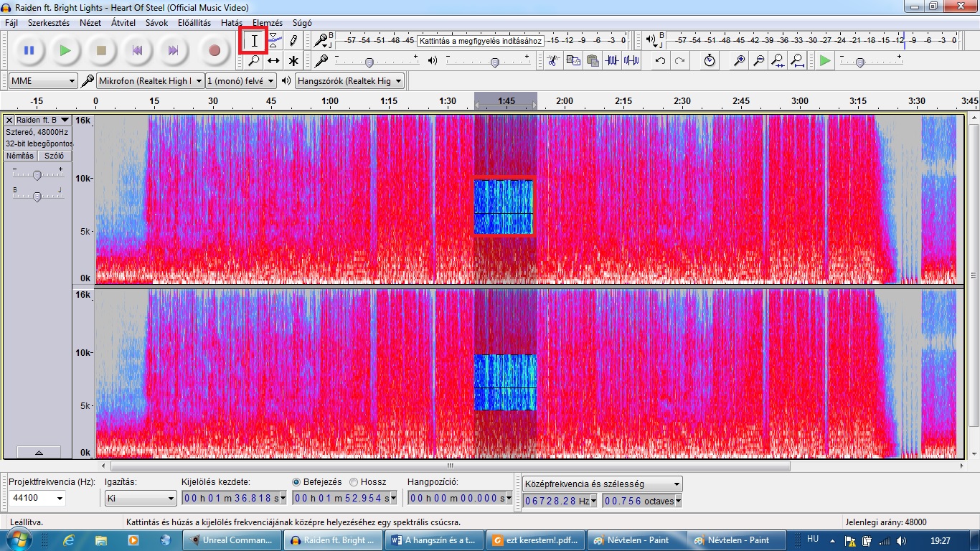Click the Undo arrow icon
980x551 pixels.
point(660,61)
